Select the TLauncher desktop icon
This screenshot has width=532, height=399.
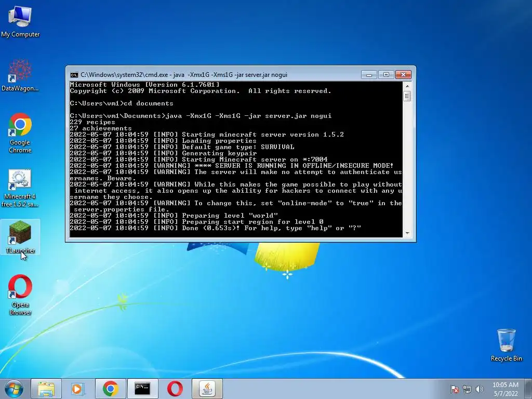pos(20,237)
